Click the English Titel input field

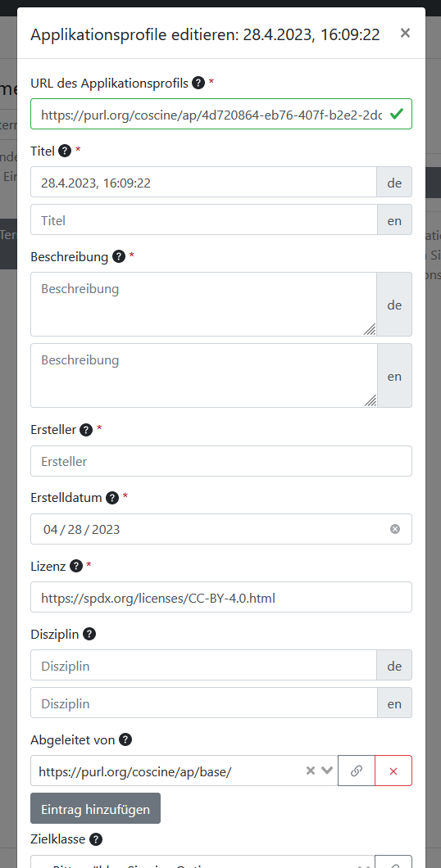point(204,219)
